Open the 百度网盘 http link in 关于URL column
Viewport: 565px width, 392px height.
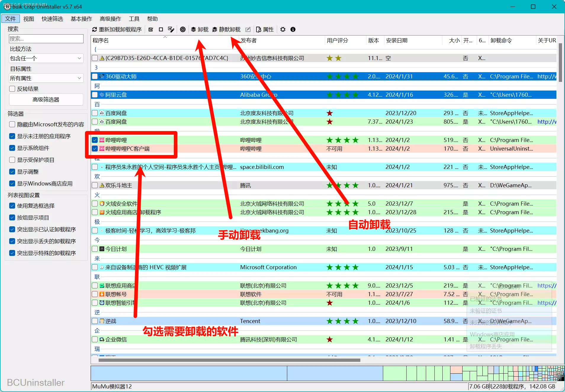(x=546, y=122)
